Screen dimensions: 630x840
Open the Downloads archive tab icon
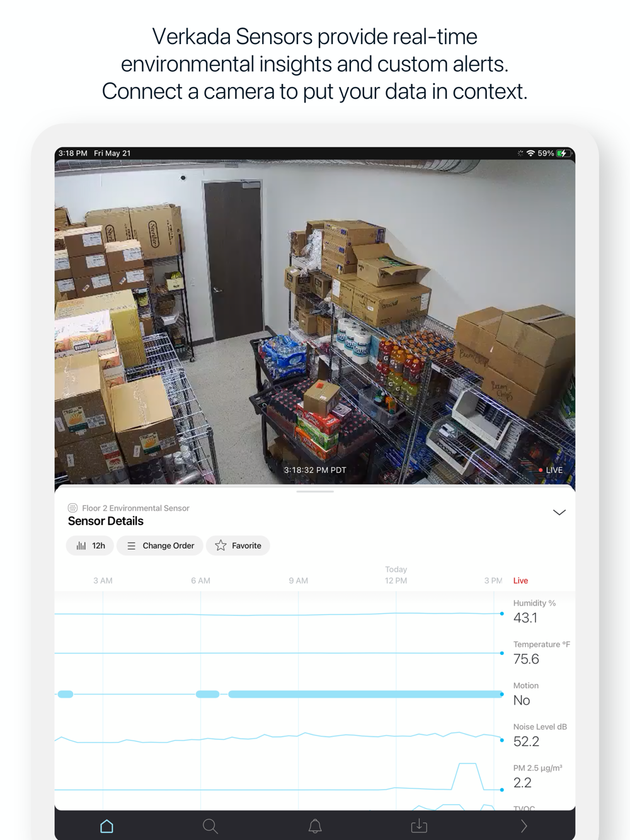[x=419, y=826]
